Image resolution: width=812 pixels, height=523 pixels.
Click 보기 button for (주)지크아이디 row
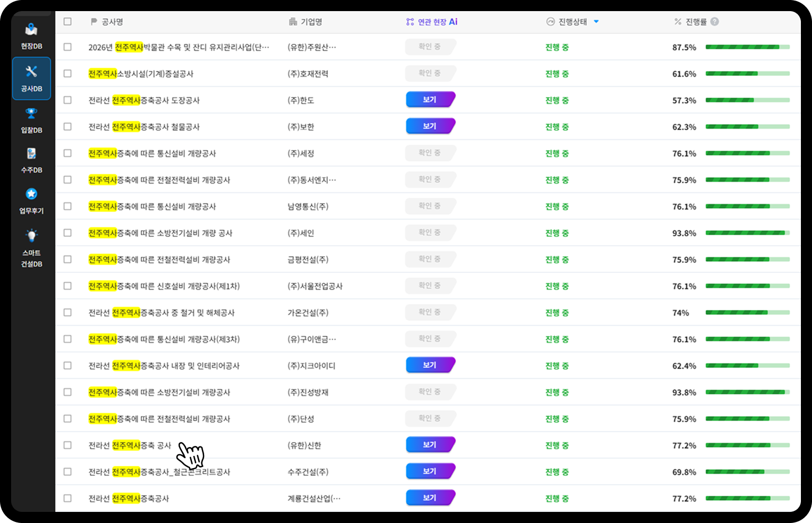[430, 365]
